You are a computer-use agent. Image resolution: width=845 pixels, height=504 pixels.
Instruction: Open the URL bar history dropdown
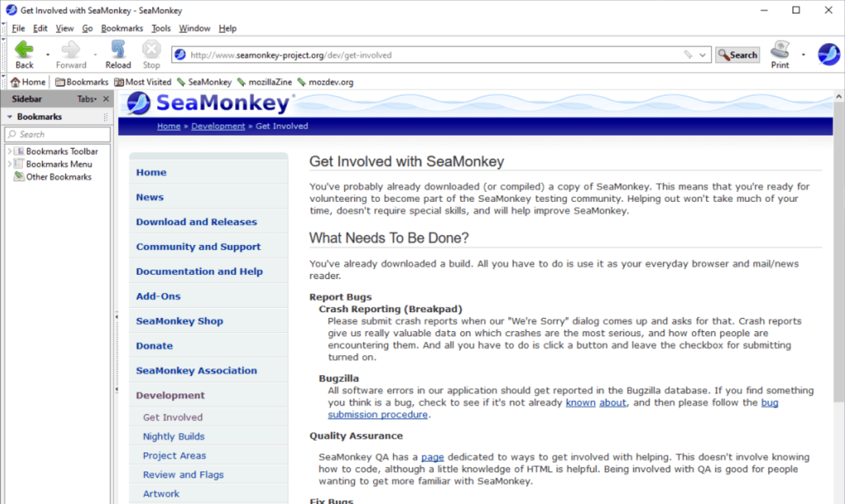pos(703,55)
